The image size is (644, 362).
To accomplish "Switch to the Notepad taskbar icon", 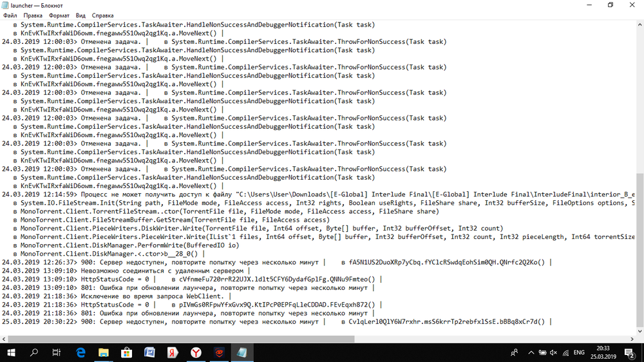I will point(242,352).
